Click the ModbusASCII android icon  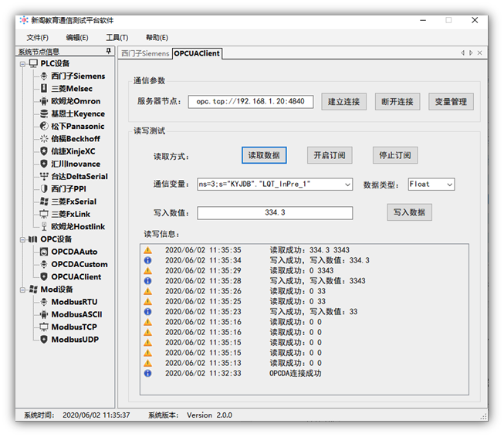click(44, 314)
